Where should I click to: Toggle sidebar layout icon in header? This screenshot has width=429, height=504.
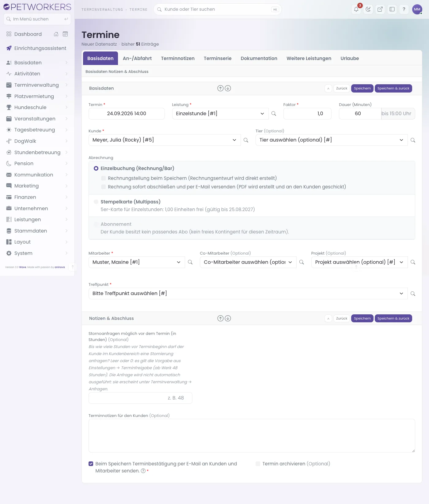(392, 9)
